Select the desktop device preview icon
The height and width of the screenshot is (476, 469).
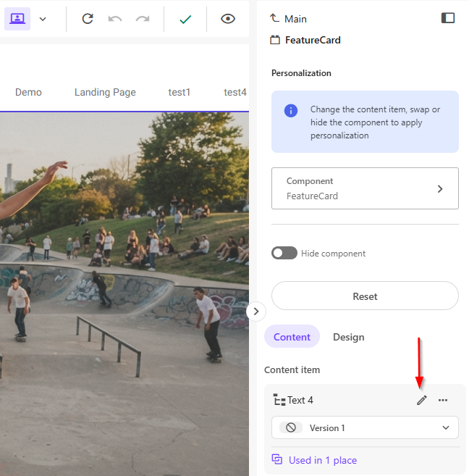(17, 19)
